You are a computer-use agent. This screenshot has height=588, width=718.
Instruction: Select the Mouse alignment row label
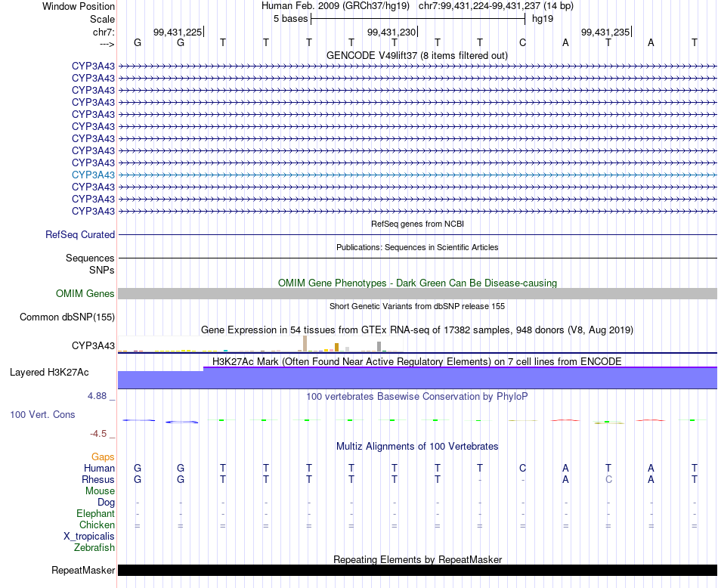pos(100,491)
